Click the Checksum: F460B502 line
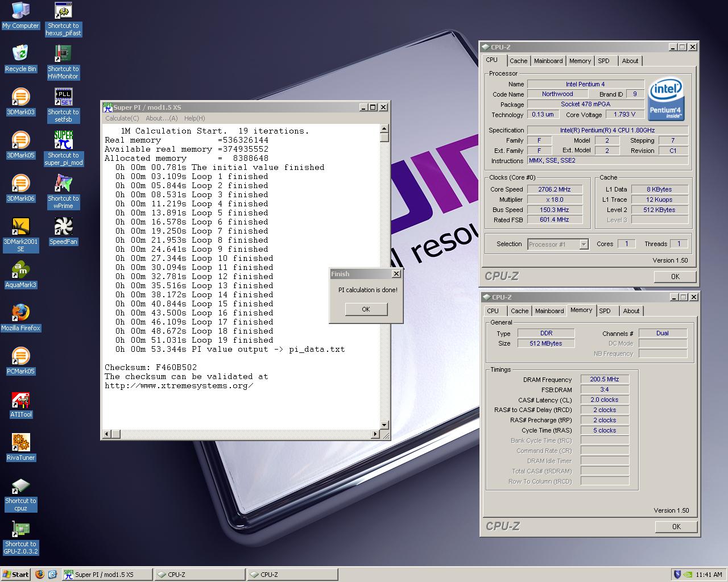 151,367
